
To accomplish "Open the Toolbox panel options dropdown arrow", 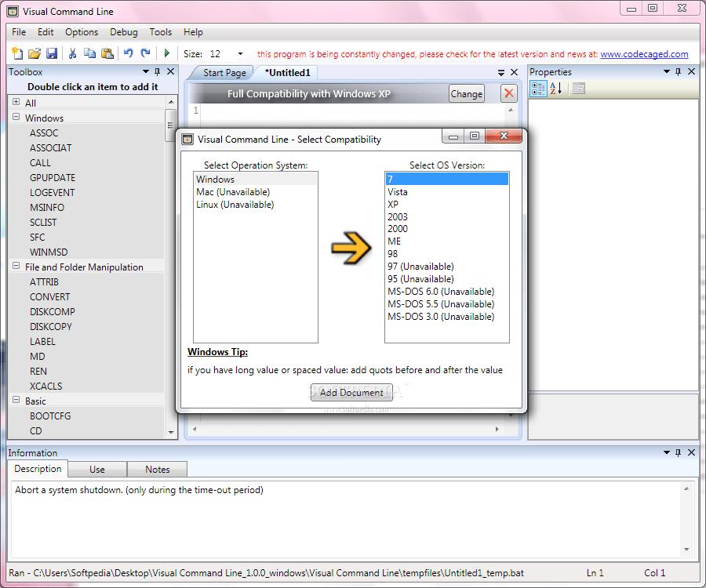I will click(x=145, y=71).
